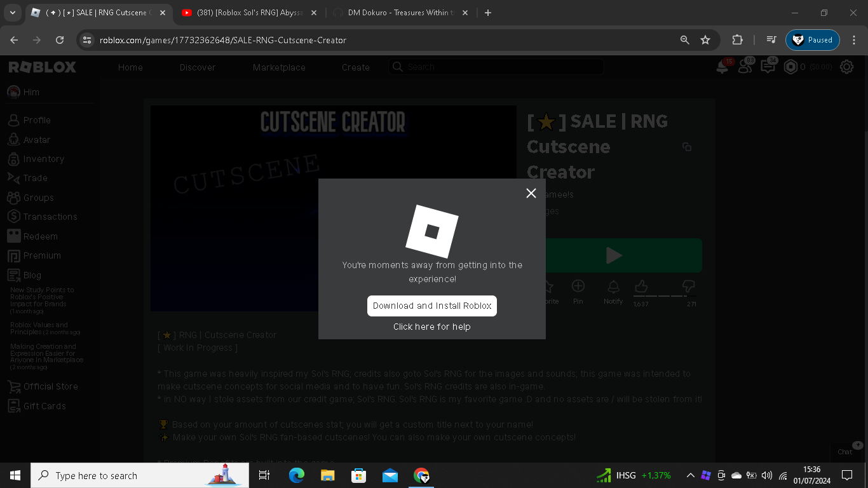868x488 pixels.
Task: Toggle the thumbs-up like button
Action: pyautogui.click(x=641, y=287)
